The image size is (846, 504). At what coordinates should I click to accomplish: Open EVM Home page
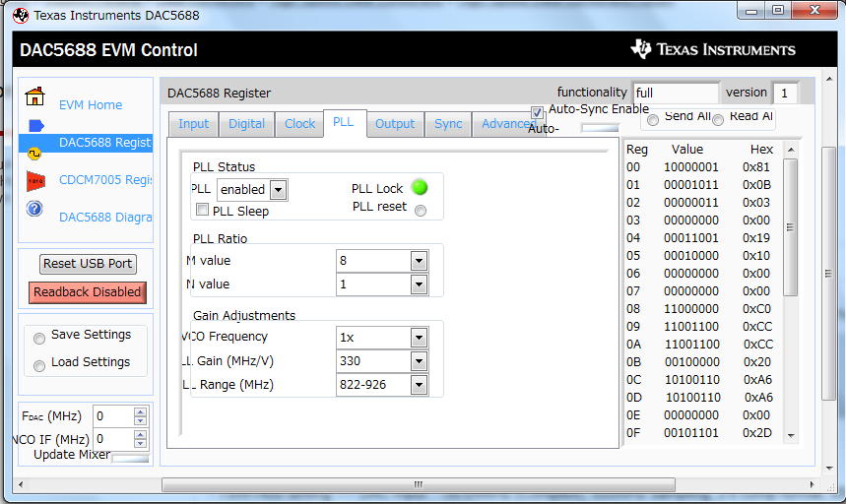click(91, 105)
